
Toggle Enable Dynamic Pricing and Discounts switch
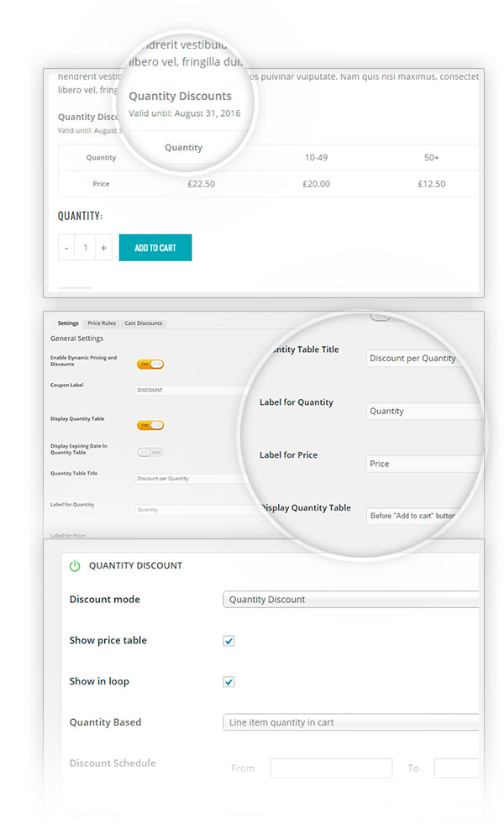150,365
